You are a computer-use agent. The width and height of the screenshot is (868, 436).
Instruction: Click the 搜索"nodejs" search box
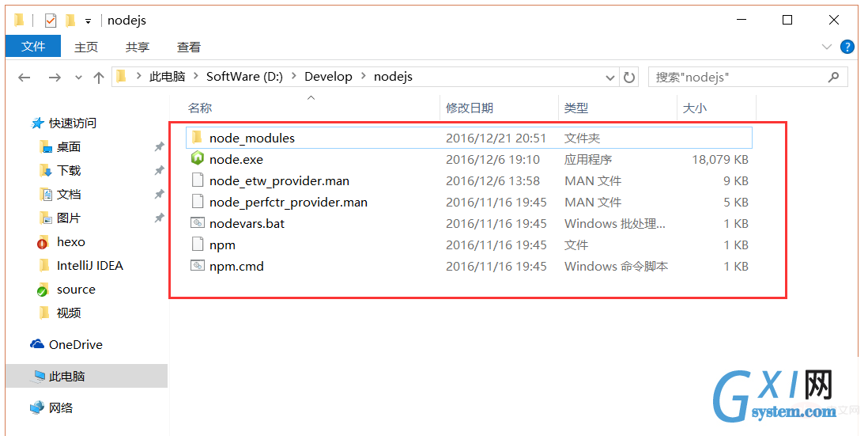click(x=748, y=77)
